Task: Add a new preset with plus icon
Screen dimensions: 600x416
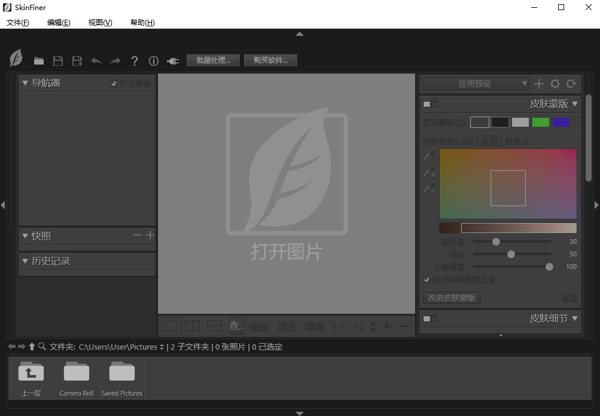Action: click(539, 84)
